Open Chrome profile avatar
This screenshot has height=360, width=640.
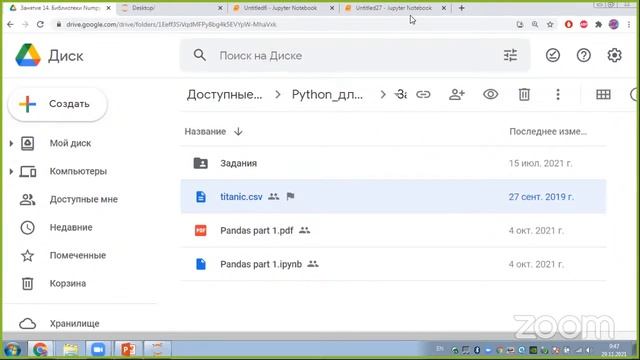[613, 24]
